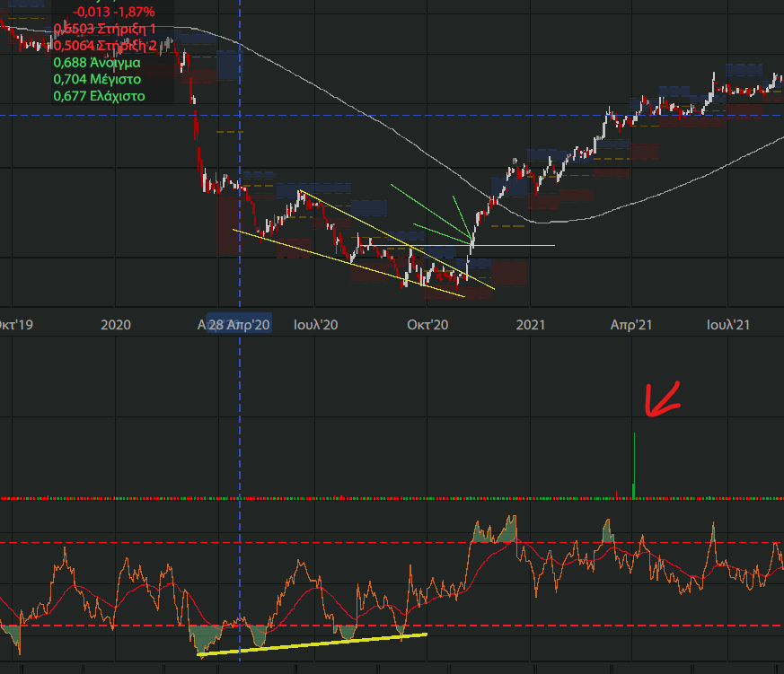784x674 pixels.
Task: Click the '0,704 Μέγιστο' legend value
Action: (97, 79)
